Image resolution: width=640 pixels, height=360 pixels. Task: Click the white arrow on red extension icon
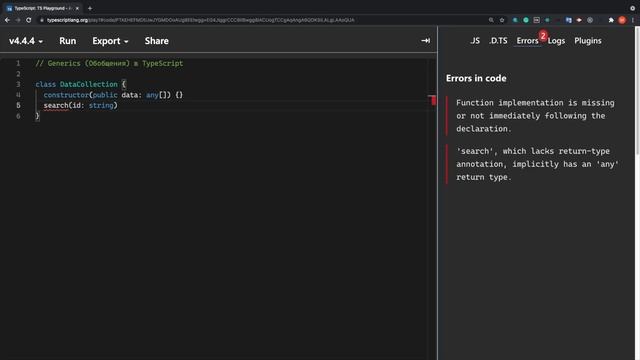[x=579, y=20]
